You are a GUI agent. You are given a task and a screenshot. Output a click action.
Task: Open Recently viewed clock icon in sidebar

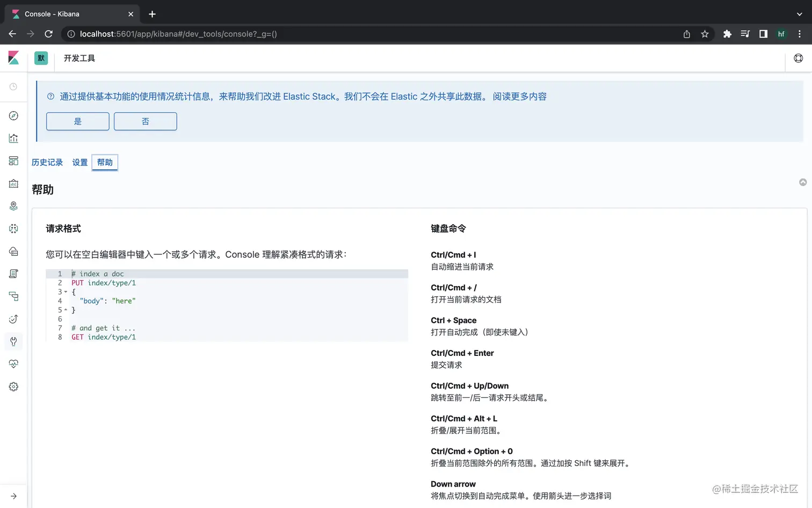(x=13, y=87)
